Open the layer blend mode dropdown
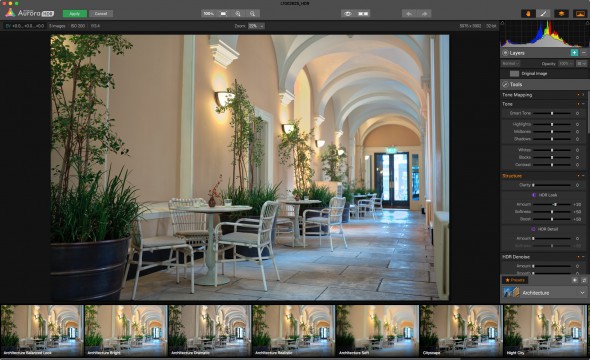 [511, 64]
